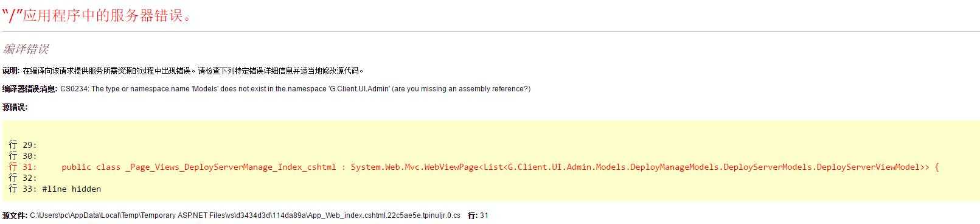Click the 说明 label
The height and width of the screenshot is (224, 980).
(10, 71)
